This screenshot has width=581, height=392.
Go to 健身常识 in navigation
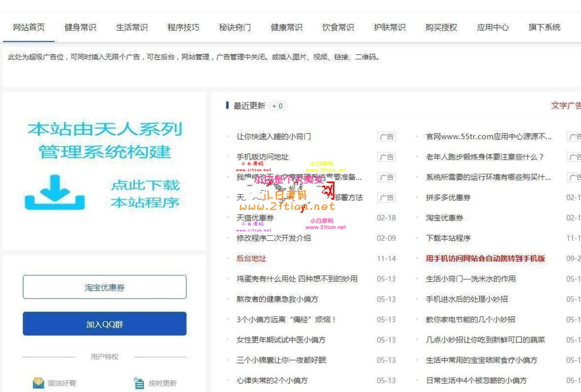80,27
